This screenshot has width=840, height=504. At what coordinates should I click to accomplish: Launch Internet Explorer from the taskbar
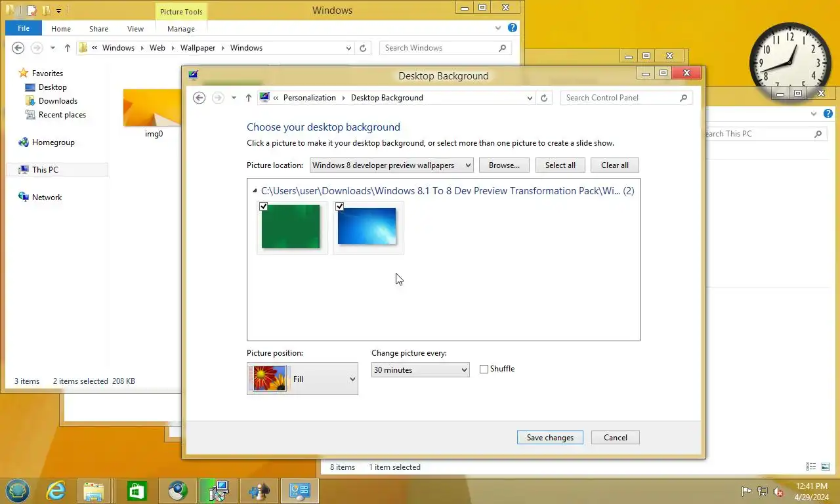56,490
